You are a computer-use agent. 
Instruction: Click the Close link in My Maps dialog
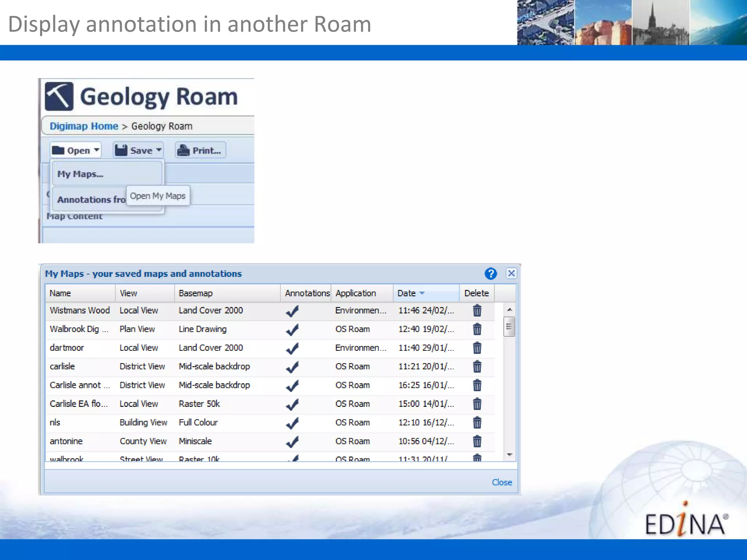pyautogui.click(x=502, y=482)
